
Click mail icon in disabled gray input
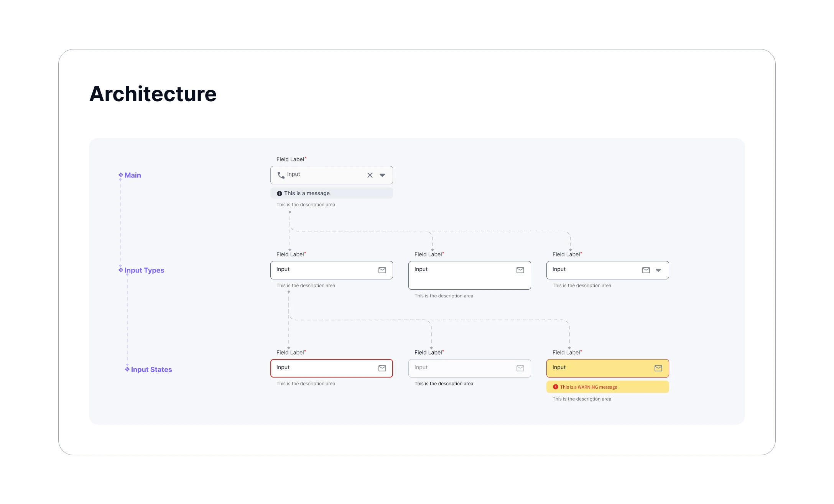pyautogui.click(x=520, y=368)
